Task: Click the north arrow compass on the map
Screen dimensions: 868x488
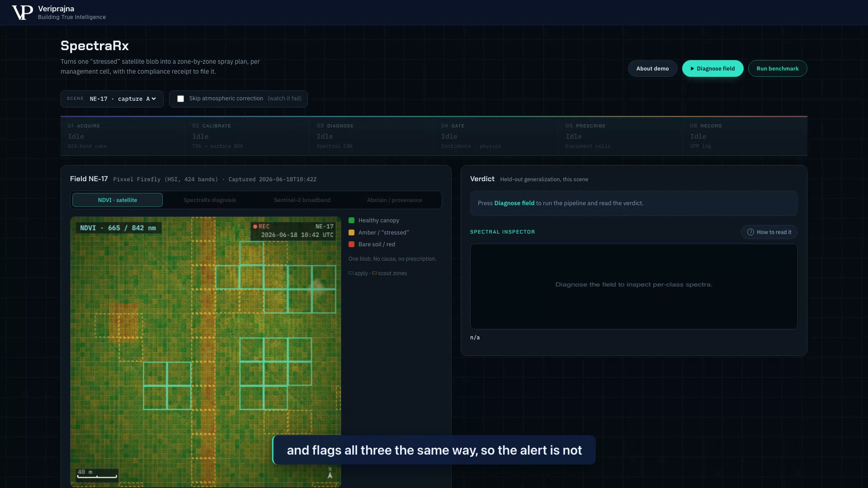Action: click(x=330, y=473)
